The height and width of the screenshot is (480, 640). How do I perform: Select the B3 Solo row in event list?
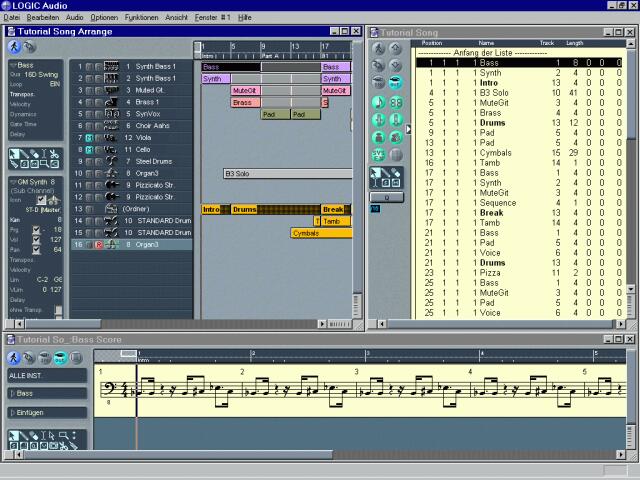pyautogui.click(x=521, y=93)
